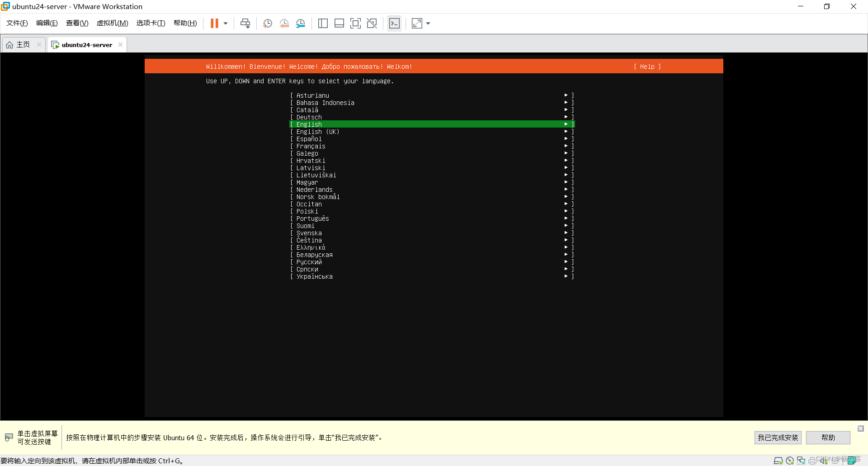
Task: Select Português language row
Action: pos(432,219)
